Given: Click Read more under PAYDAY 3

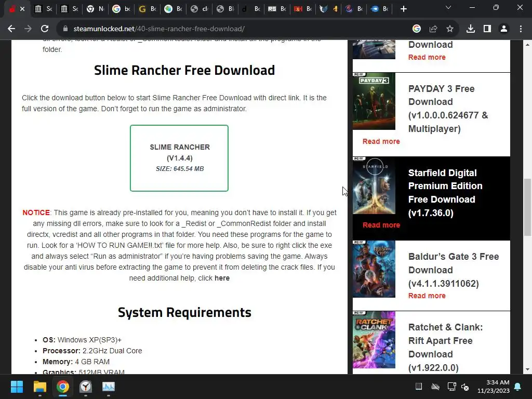Looking at the screenshot, I should 381,141.
